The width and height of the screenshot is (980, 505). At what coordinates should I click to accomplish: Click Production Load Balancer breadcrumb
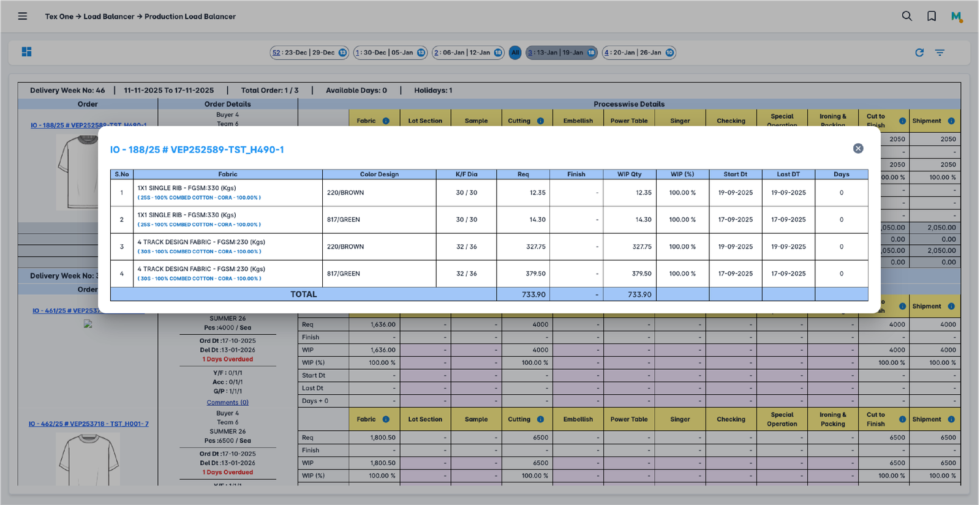click(x=190, y=17)
